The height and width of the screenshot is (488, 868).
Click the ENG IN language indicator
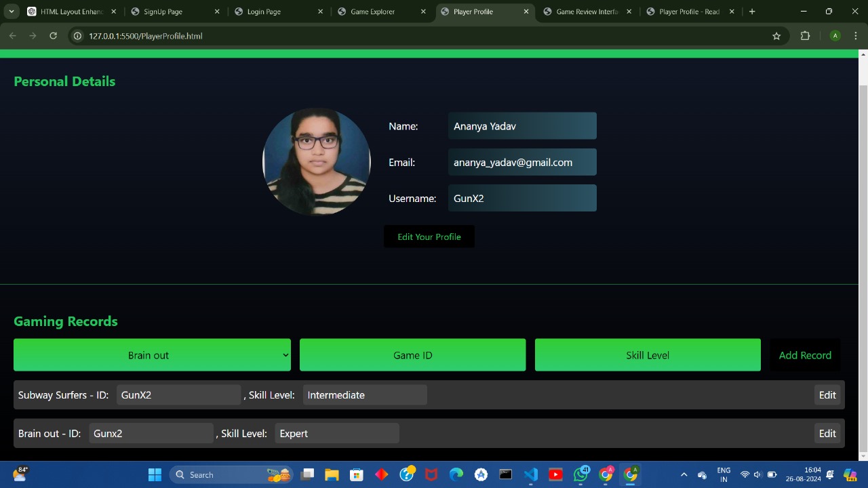pyautogui.click(x=724, y=474)
